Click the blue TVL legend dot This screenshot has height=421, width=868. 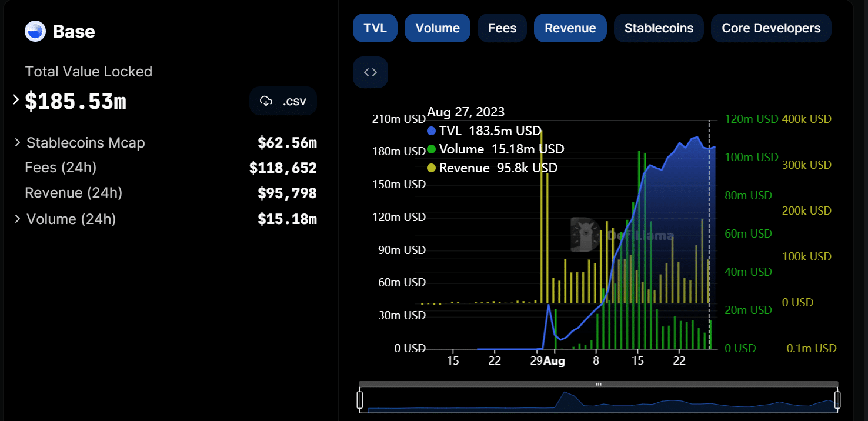[432, 131]
